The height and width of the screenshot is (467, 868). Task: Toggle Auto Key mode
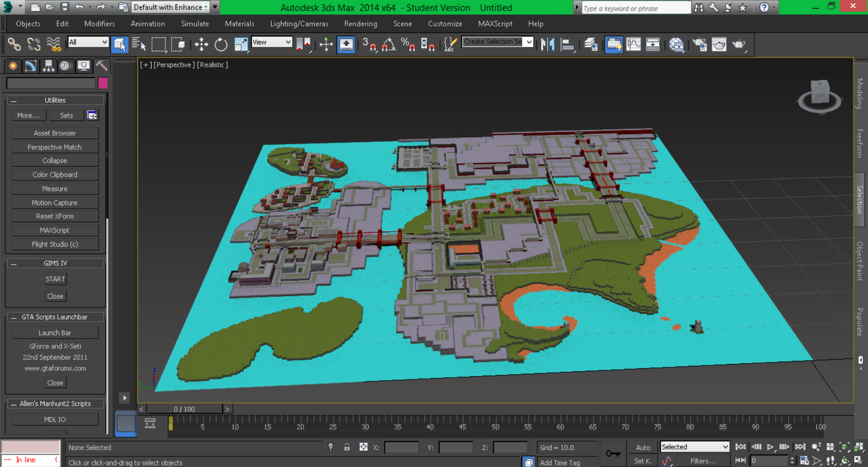(643, 447)
